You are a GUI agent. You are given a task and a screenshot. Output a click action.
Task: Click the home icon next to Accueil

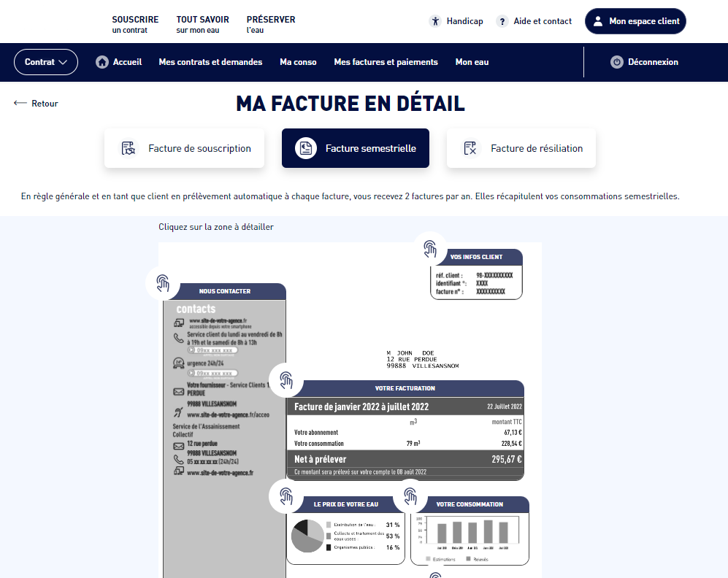pos(102,62)
